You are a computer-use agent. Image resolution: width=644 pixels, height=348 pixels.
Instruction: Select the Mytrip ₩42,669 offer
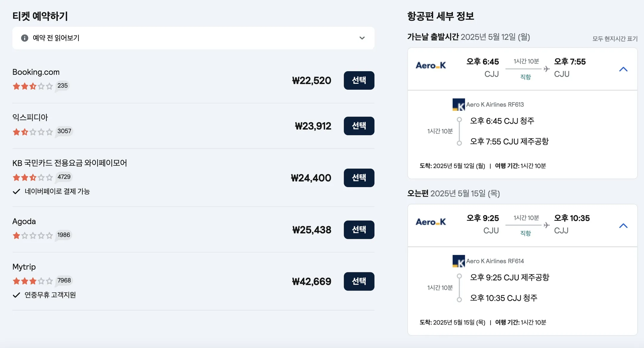[x=359, y=281]
